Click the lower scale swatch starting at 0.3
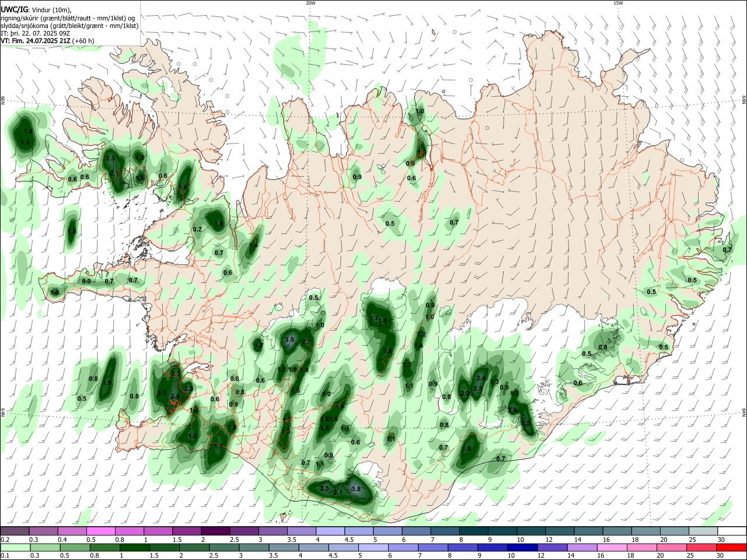 (45, 548)
